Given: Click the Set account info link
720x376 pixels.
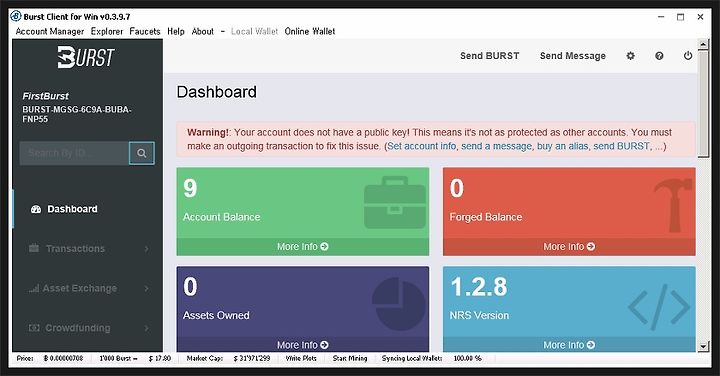Looking at the screenshot, I should 422,146.
